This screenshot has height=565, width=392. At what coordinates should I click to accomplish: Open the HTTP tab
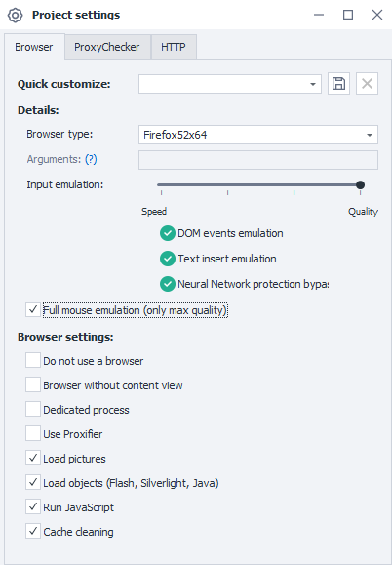click(174, 47)
